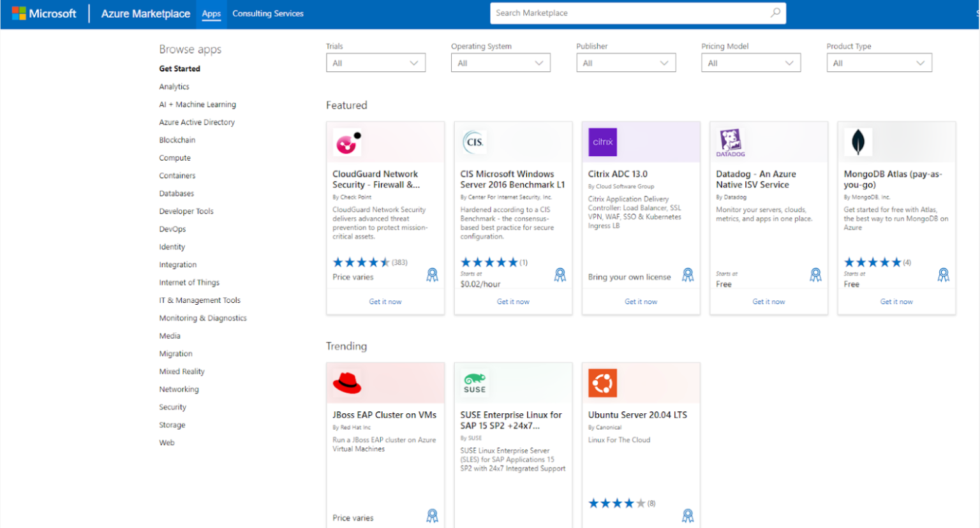Select the Integration category
Screen dimensions: 980x528
[x=178, y=265]
